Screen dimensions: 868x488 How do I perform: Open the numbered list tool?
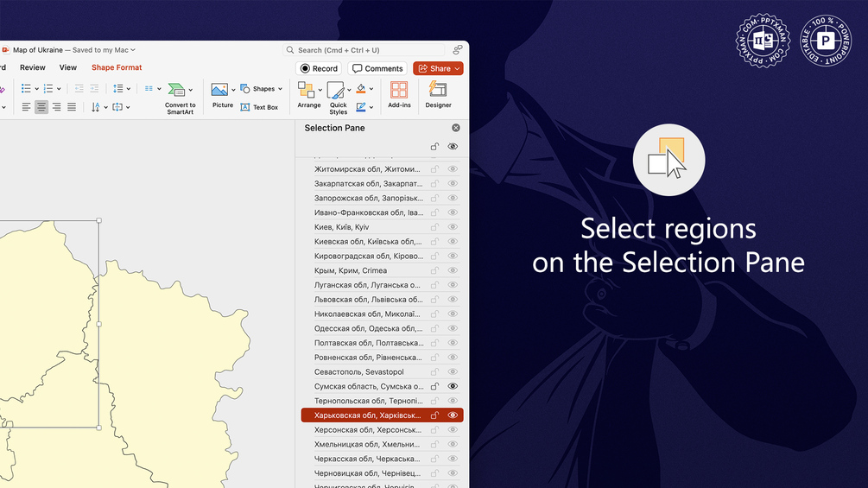[x=48, y=88]
